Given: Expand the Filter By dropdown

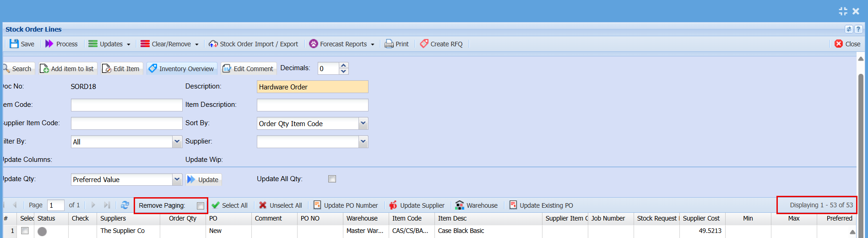Looking at the screenshot, I should (177, 142).
